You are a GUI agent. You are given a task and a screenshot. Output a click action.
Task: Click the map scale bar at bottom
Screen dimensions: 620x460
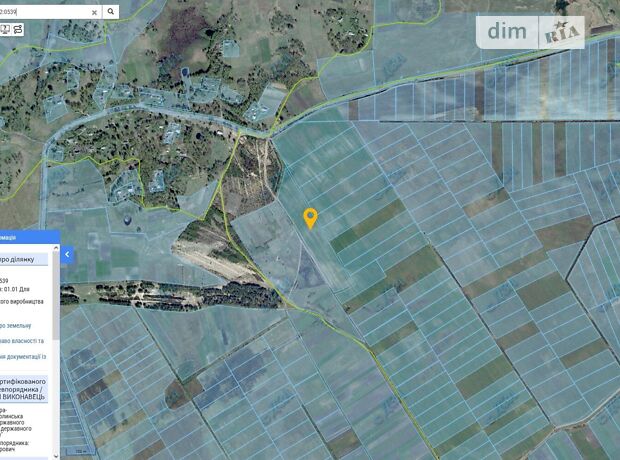point(81,451)
